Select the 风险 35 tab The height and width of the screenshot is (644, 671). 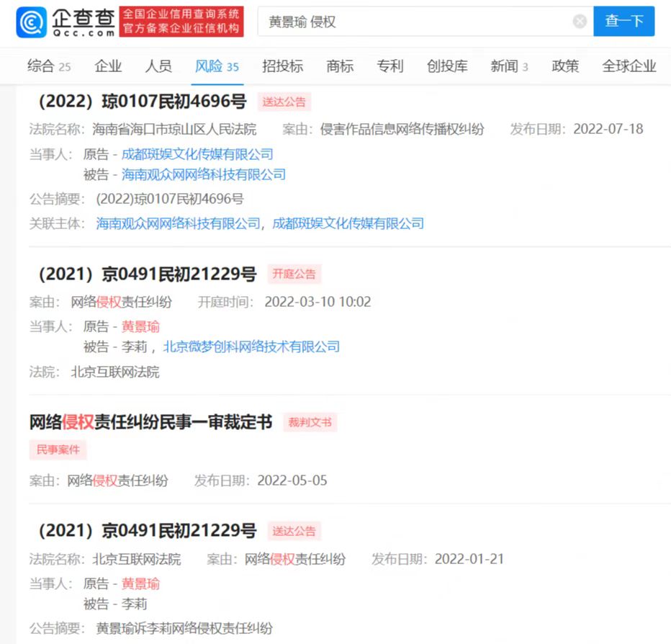pos(217,66)
